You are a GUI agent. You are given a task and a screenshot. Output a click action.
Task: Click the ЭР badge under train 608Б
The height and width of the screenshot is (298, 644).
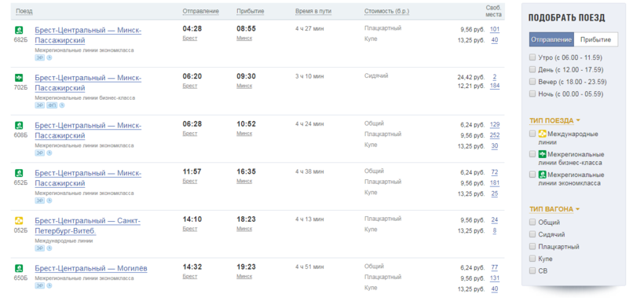coord(39,153)
